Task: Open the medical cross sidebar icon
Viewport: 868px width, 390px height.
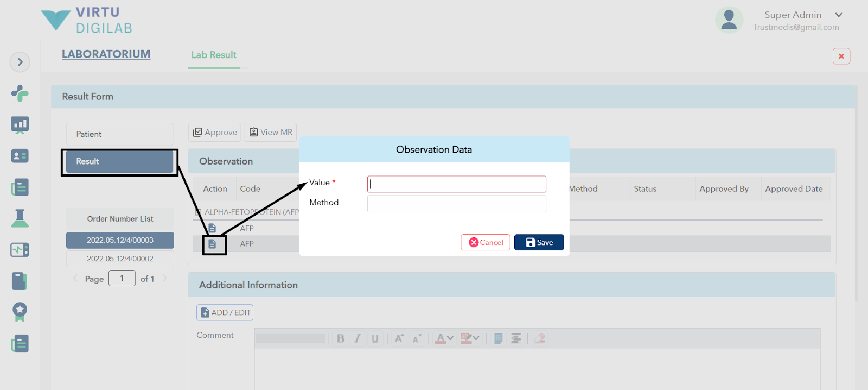Action: (x=20, y=93)
